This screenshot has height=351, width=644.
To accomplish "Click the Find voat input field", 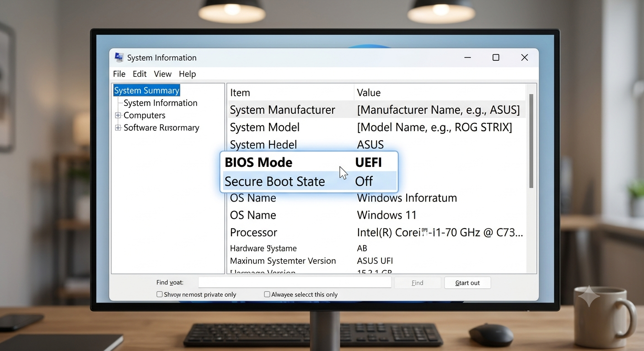I will pyautogui.click(x=295, y=282).
